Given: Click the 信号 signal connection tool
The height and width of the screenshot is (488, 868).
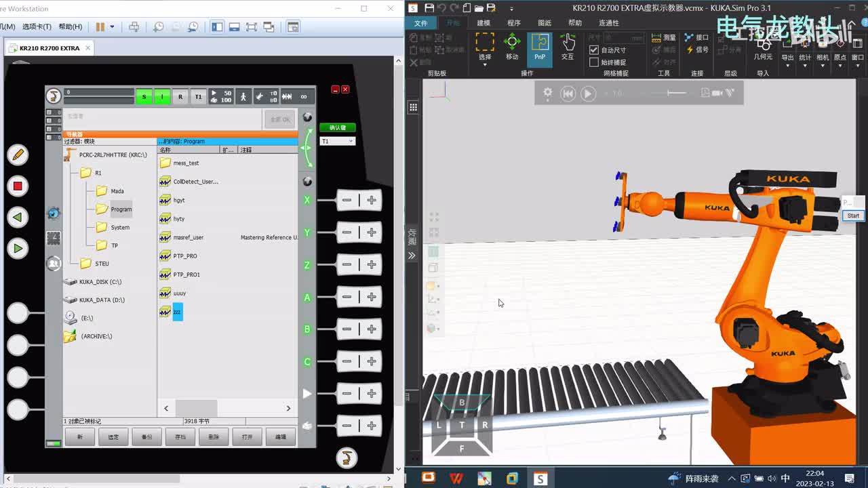Looking at the screenshot, I should 697,49.
